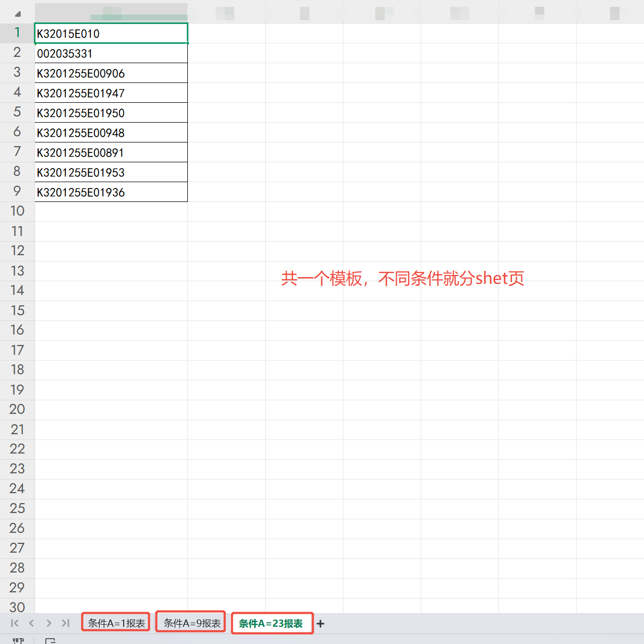
Task: Select cell containing K32015E010
Action: coord(111,33)
